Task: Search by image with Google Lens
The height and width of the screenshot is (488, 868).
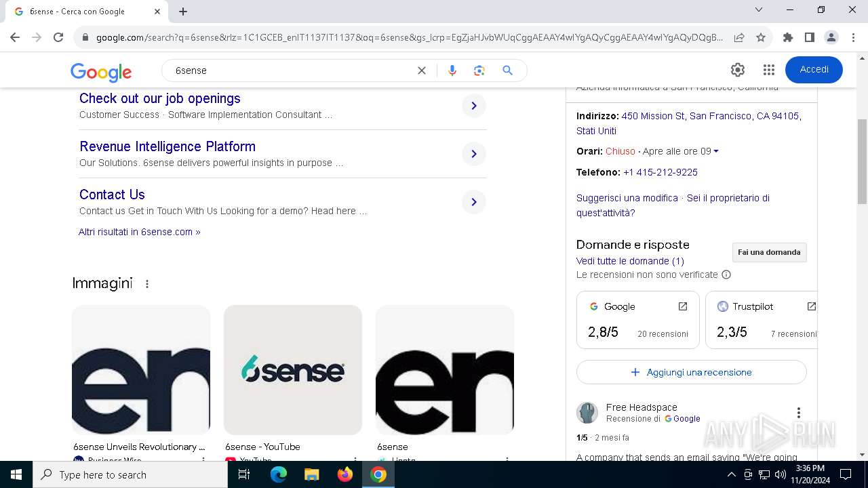Action: click(479, 70)
